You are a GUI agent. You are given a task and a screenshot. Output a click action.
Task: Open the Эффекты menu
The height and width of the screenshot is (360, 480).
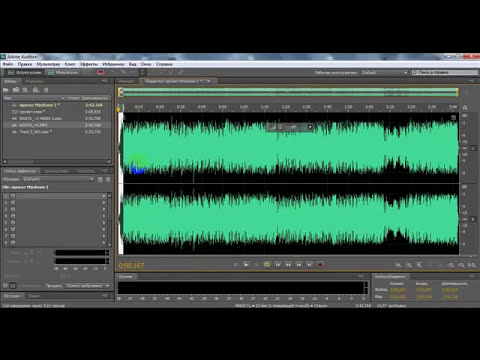point(88,64)
